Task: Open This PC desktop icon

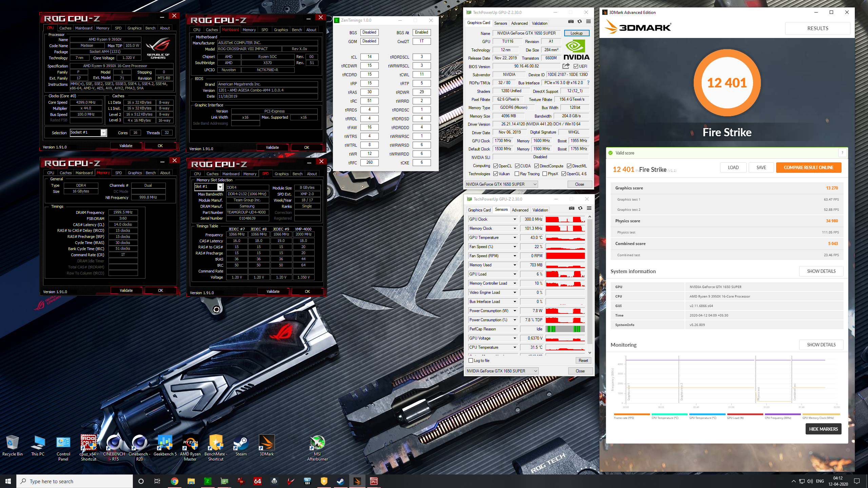Action: pyautogui.click(x=38, y=446)
